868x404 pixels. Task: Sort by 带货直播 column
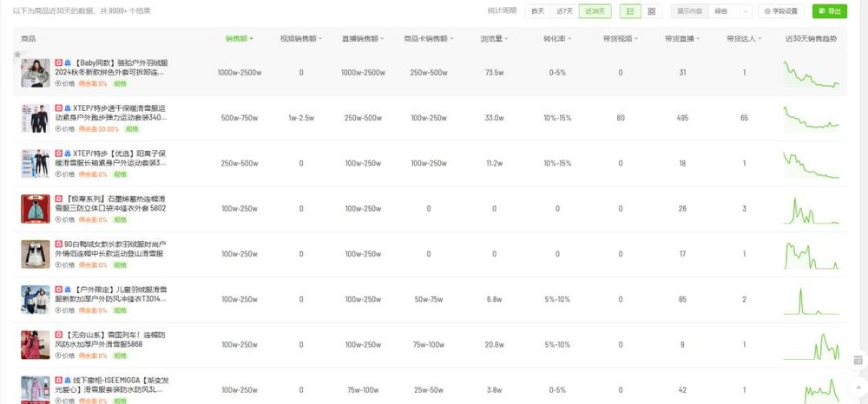[x=682, y=39]
